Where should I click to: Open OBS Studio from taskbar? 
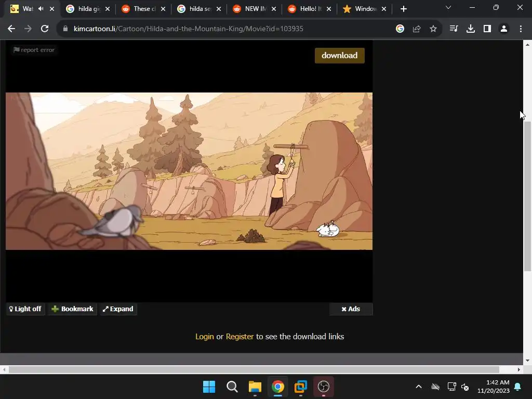coord(323,387)
